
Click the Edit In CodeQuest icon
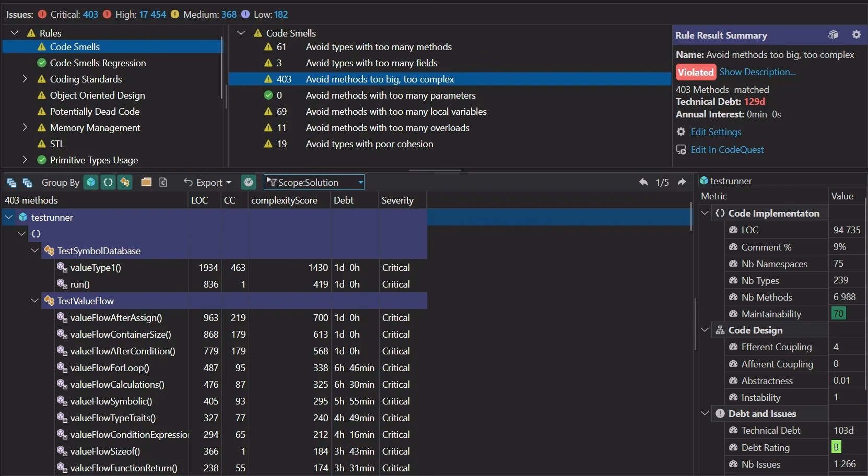point(681,150)
